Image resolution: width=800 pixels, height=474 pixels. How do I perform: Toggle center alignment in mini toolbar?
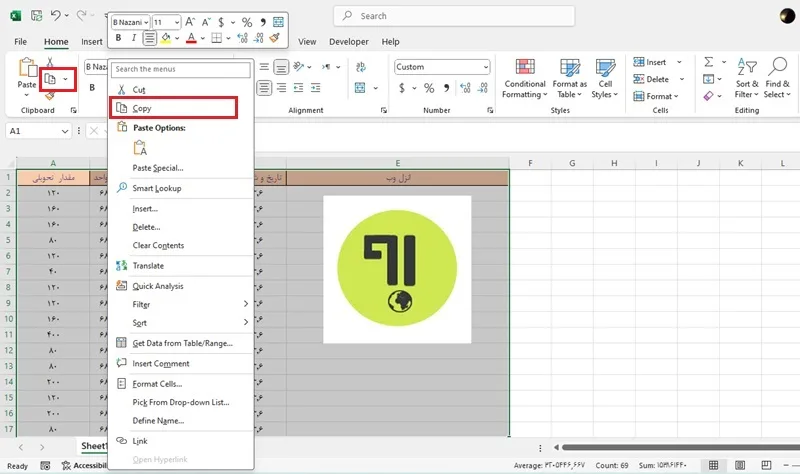pyautogui.click(x=149, y=38)
